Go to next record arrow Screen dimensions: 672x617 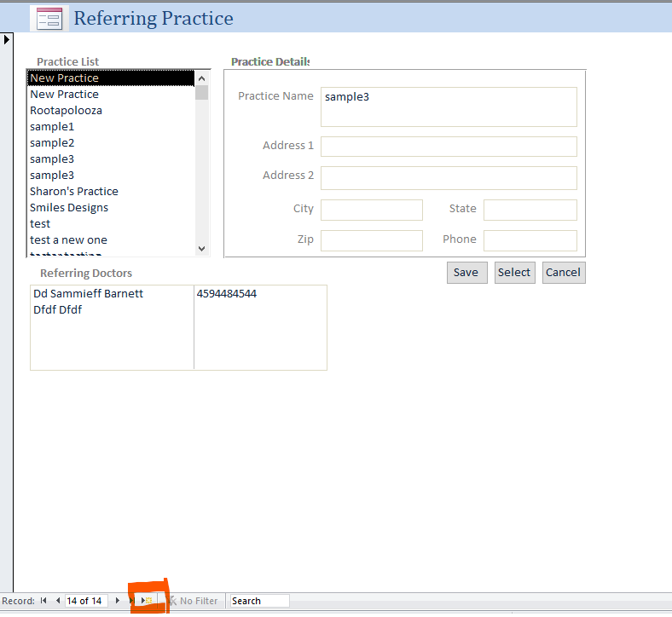coord(118,601)
